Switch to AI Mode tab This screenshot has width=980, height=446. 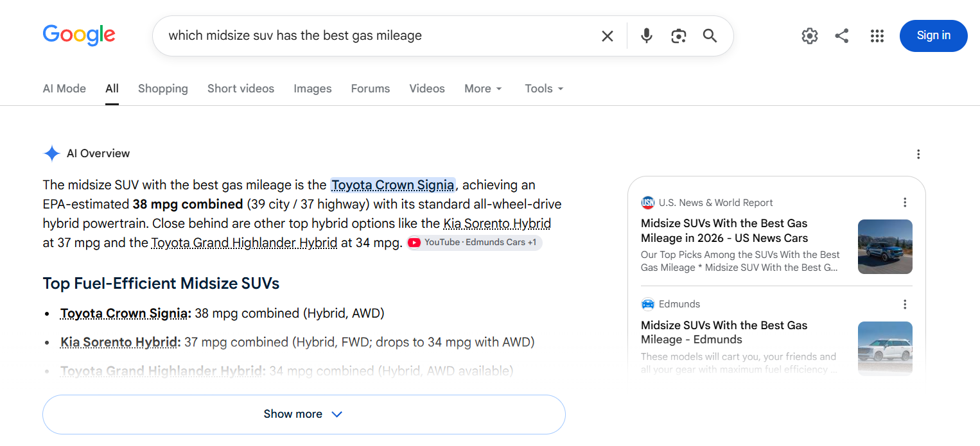pyautogui.click(x=64, y=89)
